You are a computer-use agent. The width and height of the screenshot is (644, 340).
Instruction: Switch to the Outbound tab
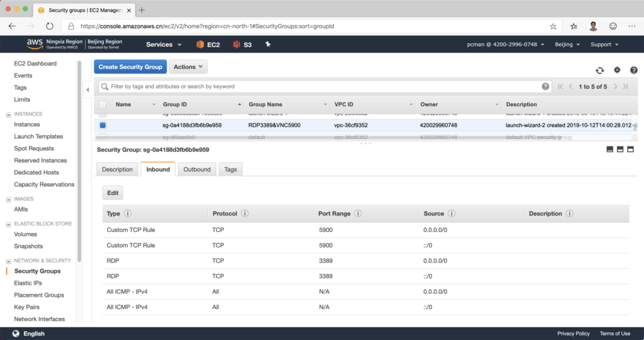(x=197, y=169)
